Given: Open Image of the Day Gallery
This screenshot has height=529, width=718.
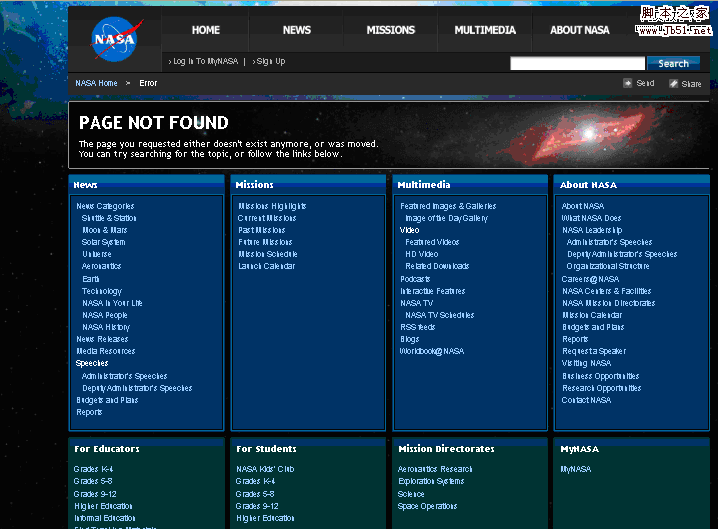Looking at the screenshot, I should [x=446, y=218].
